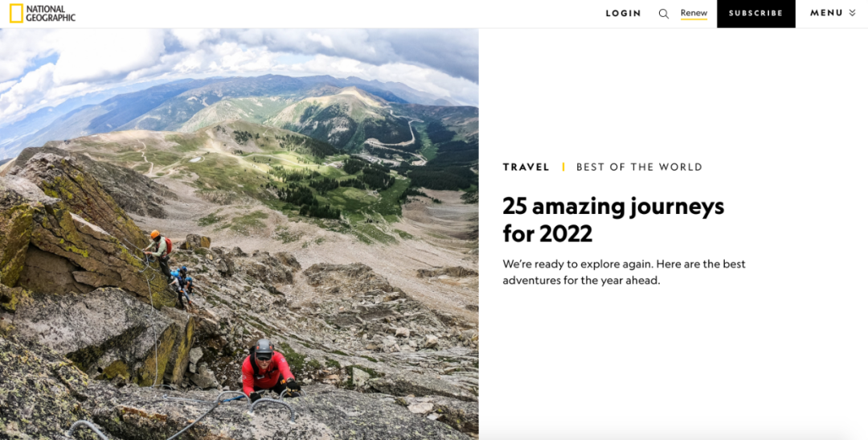Expand the double chevron beside MENU

pos(852,13)
